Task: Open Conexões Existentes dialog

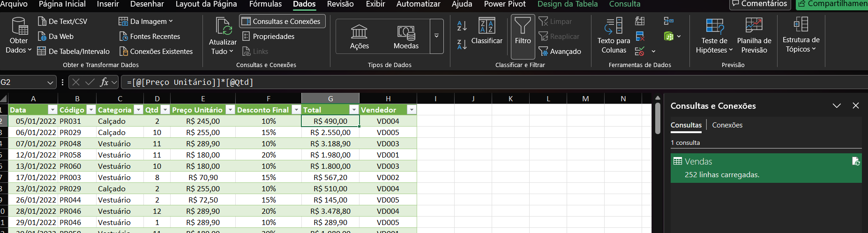Action: pyautogui.click(x=156, y=52)
